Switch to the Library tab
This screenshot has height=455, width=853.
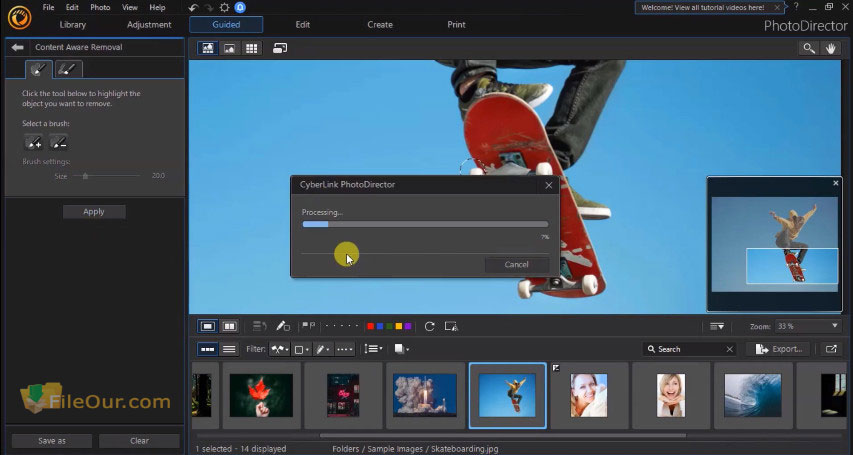(72, 24)
